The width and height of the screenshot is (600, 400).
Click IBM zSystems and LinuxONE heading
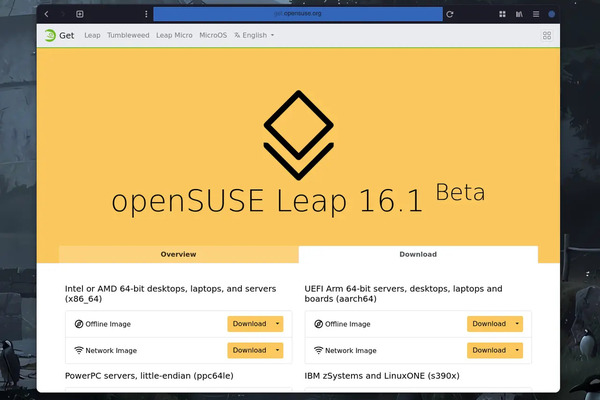(x=382, y=376)
